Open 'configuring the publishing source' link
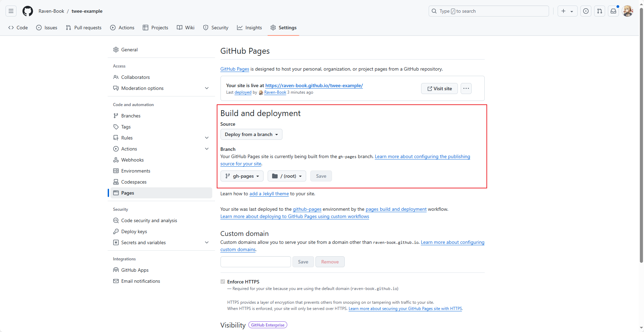This screenshot has height=332, width=644. coord(422,156)
